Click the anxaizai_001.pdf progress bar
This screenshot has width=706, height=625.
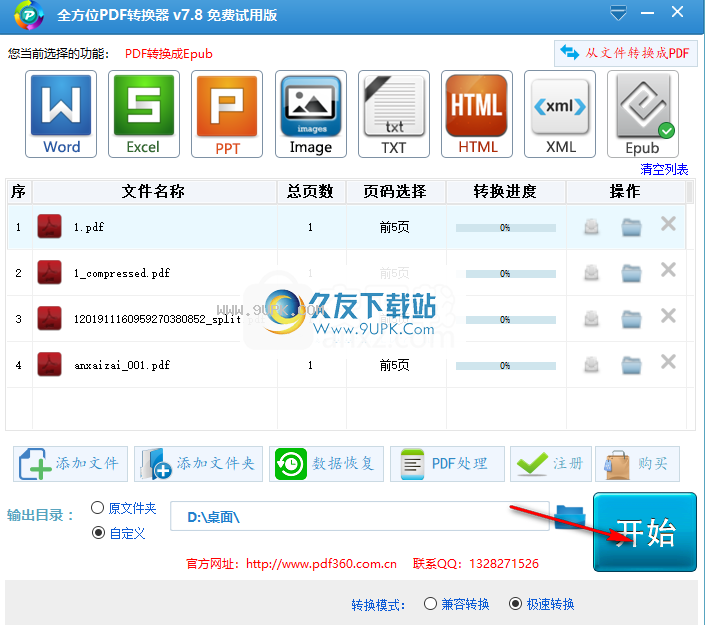(x=506, y=366)
